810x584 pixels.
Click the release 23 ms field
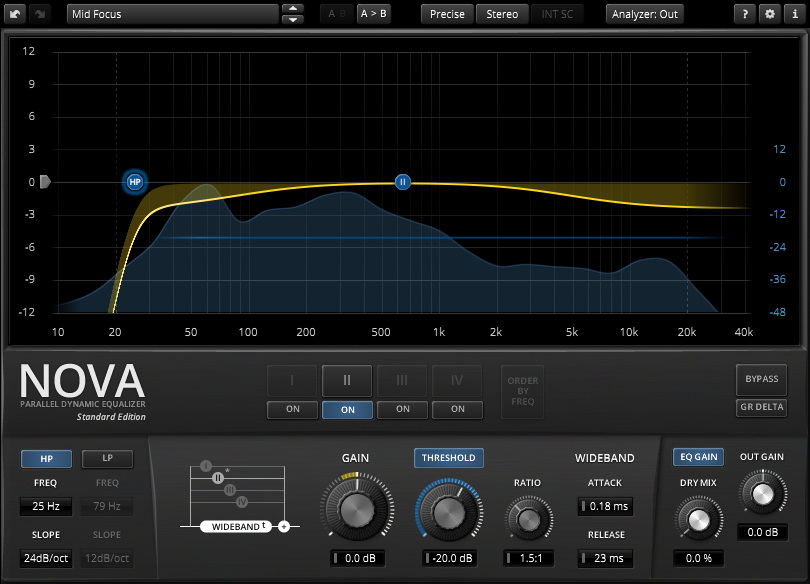(x=605, y=558)
